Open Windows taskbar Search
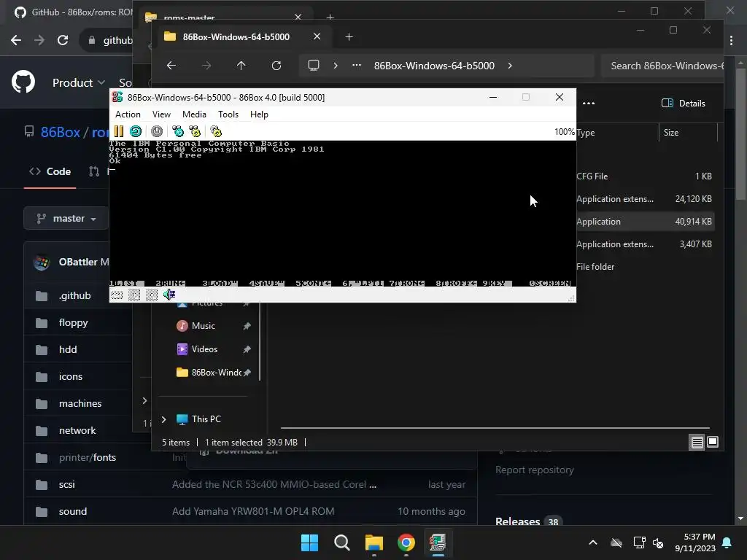747x560 pixels. [x=342, y=542]
